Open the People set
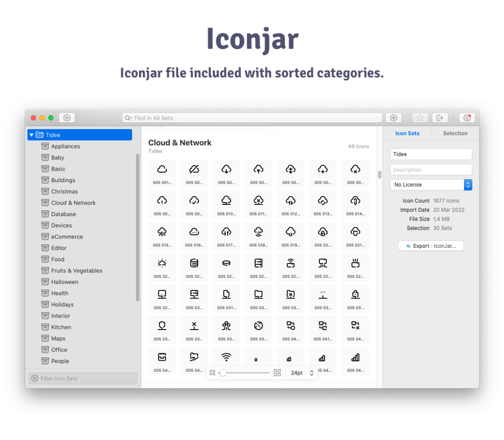504x440 pixels. [x=60, y=361]
